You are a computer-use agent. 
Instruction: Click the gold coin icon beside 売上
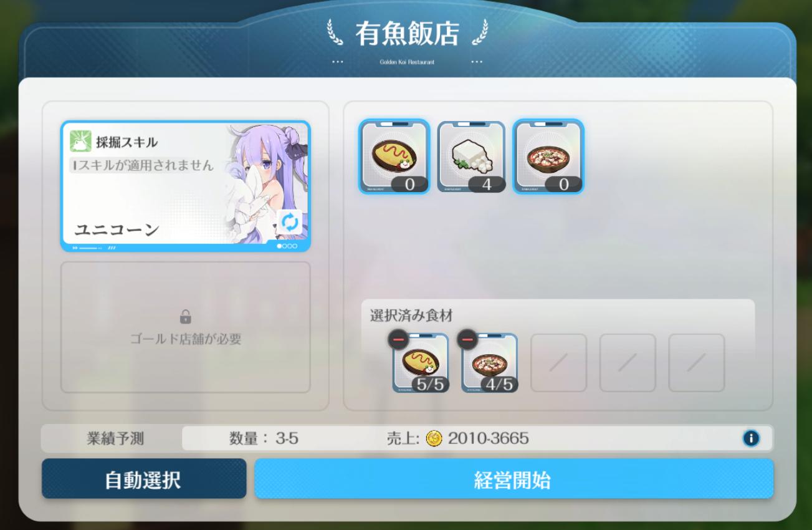(434, 439)
